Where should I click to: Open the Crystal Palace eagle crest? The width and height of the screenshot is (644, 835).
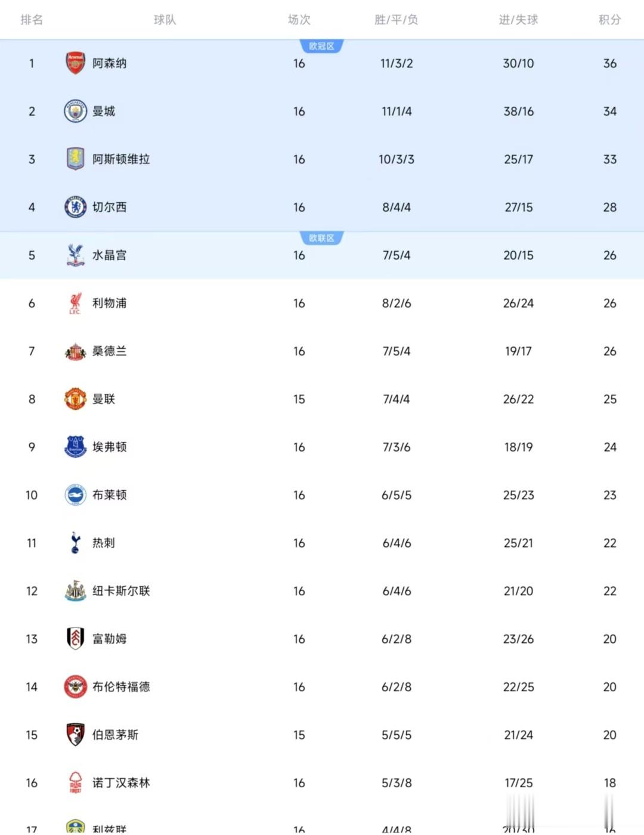pyautogui.click(x=75, y=255)
